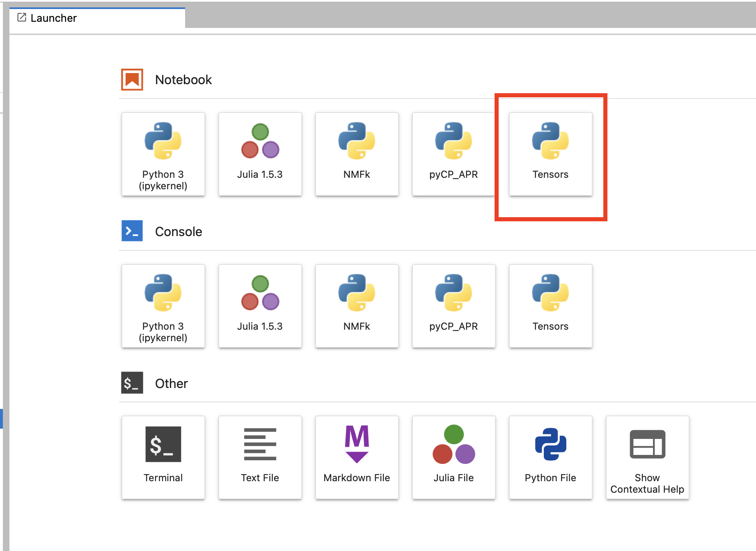Screen dimensions: 756x551
Task: Open a Tensors notebook
Action: 550,154
